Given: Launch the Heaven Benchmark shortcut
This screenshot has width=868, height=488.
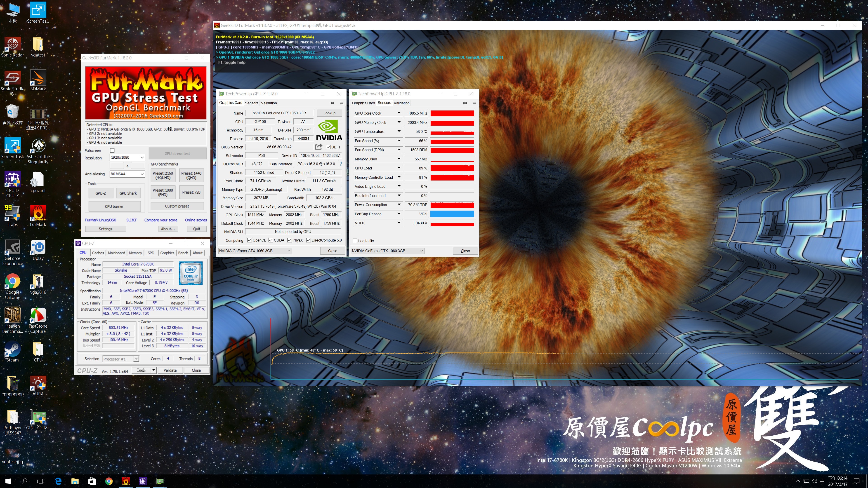Looking at the screenshot, I should click(x=12, y=320).
